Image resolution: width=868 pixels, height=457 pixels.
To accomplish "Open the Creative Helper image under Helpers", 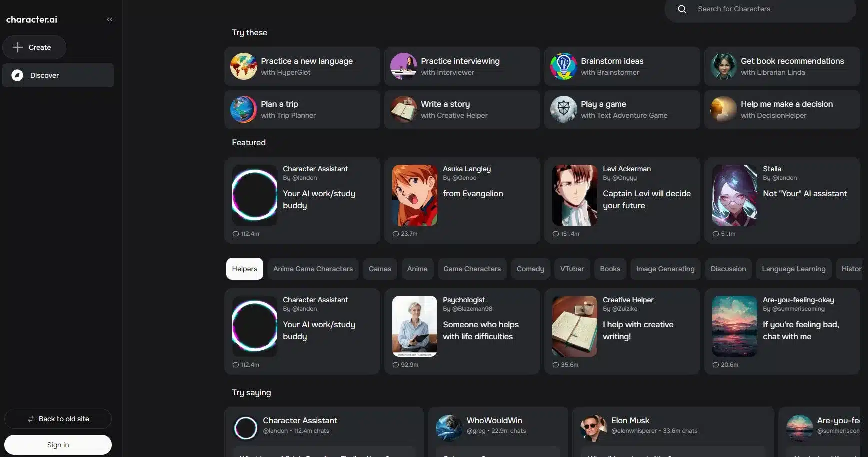I will [575, 326].
